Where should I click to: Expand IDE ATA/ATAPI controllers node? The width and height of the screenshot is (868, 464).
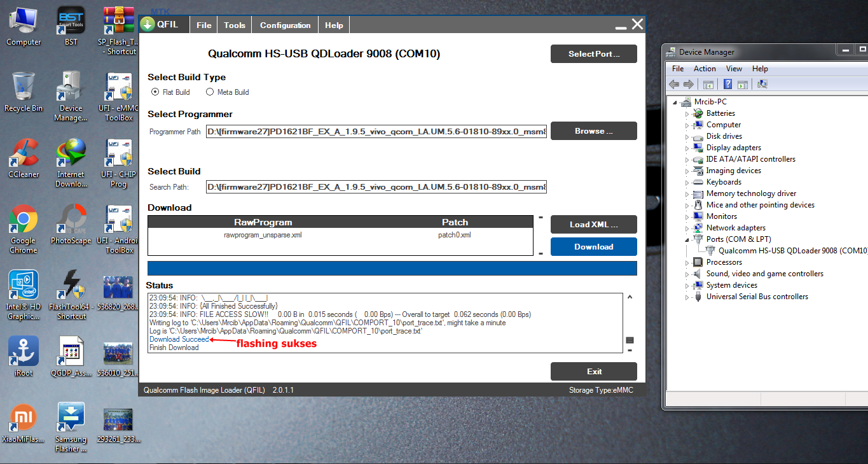[687, 159]
